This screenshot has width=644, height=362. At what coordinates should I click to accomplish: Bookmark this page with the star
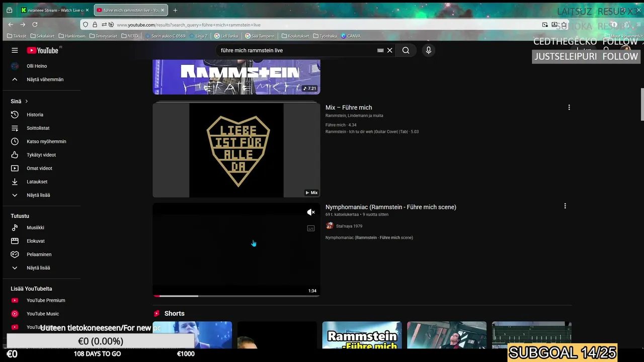point(563,25)
